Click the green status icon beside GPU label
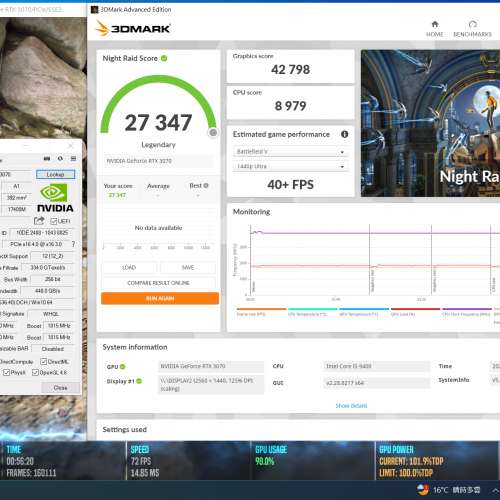 click(x=122, y=366)
